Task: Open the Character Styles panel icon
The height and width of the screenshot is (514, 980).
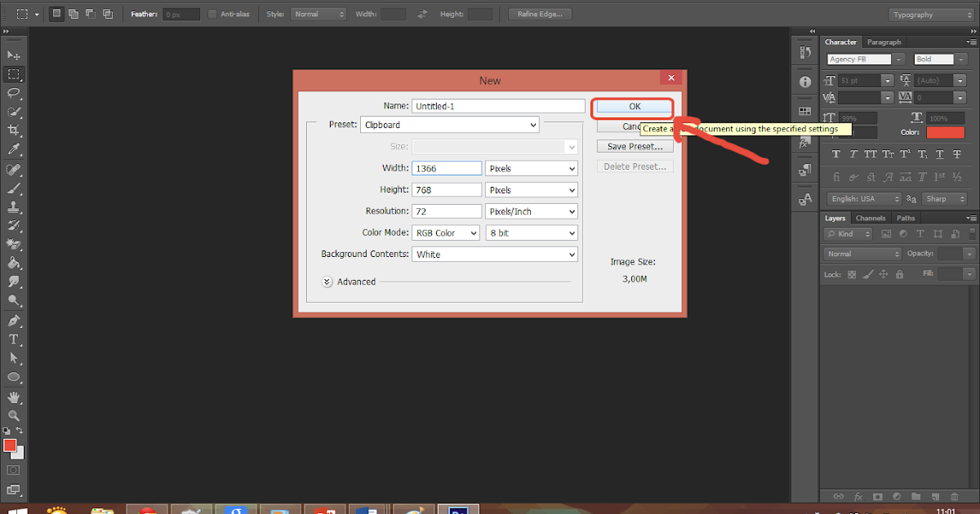Action: (x=804, y=199)
